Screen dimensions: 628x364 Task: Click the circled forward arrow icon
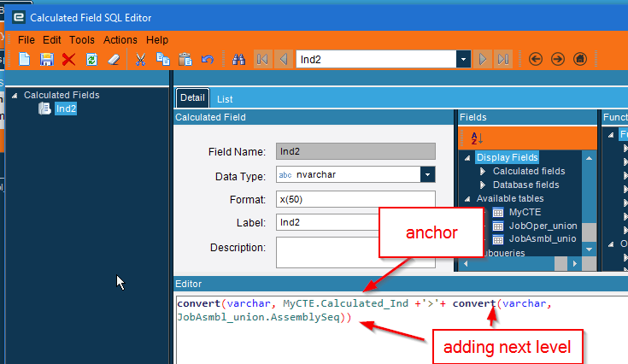pyautogui.click(x=557, y=59)
